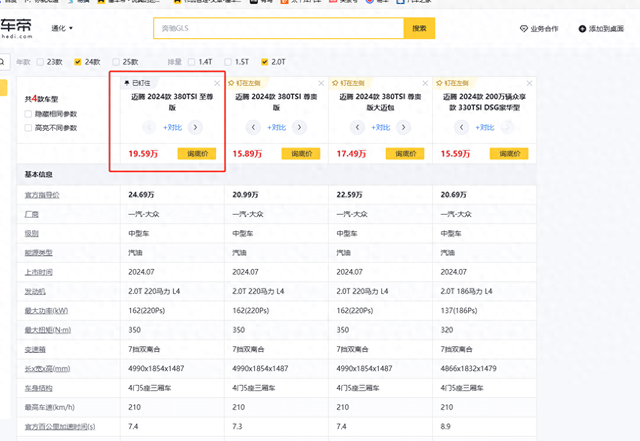Click 询底价 next to 15.89万
The width and height of the screenshot is (640, 441).
(x=301, y=154)
